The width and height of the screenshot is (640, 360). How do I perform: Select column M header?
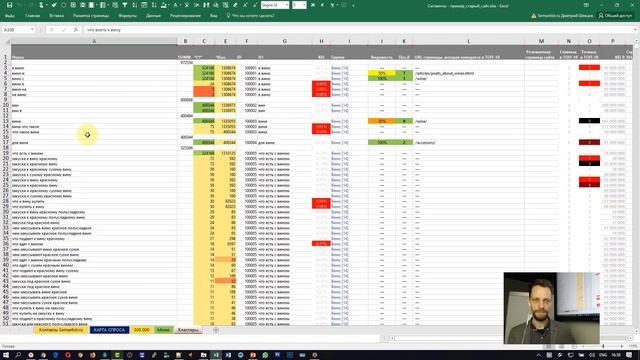tap(541, 41)
